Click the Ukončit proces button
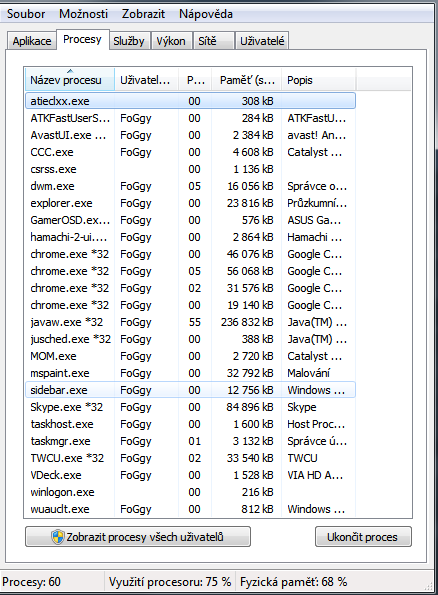The height and width of the screenshot is (595, 438). coord(363,537)
